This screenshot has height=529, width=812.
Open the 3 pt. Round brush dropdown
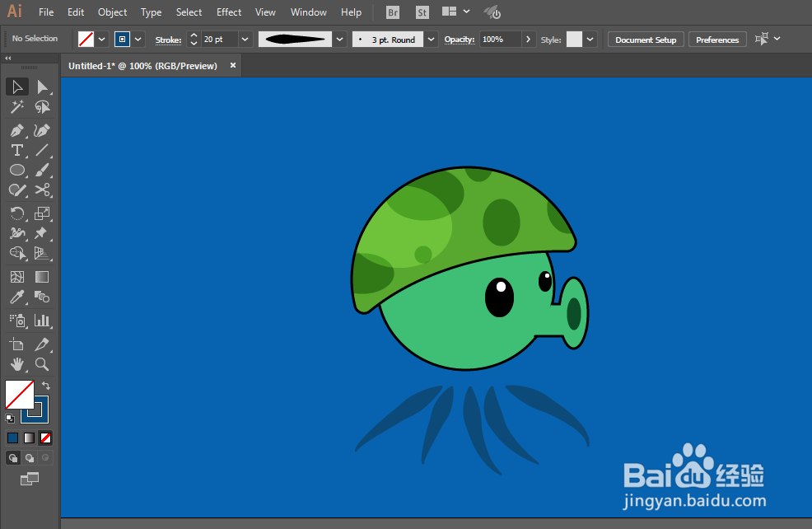pyautogui.click(x=431, y=40)
